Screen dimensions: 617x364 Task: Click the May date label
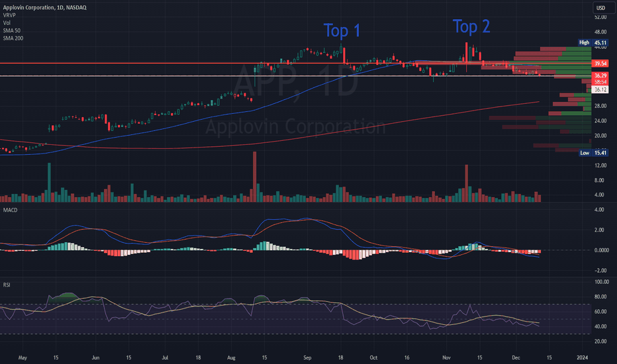pos(23,357)
